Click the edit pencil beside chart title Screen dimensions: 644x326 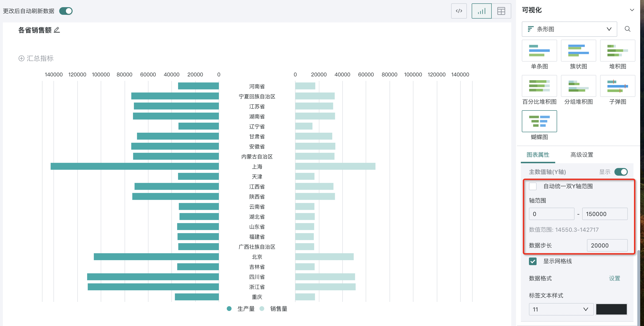[x=57, y=30]
